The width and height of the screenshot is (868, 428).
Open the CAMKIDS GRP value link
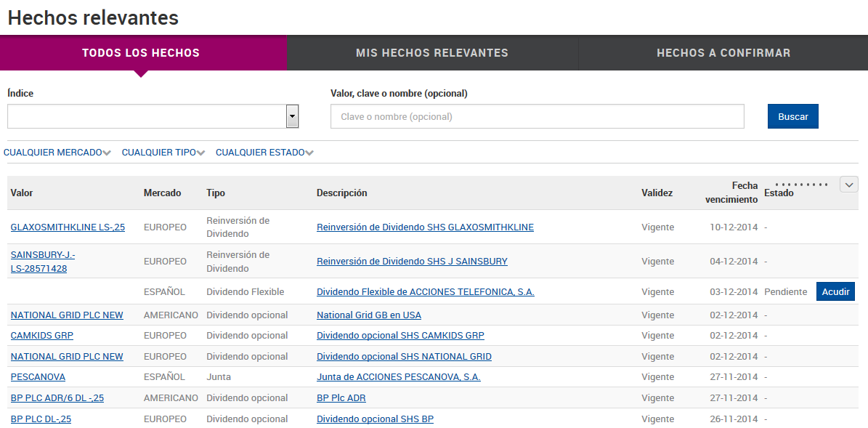point(42,336)
